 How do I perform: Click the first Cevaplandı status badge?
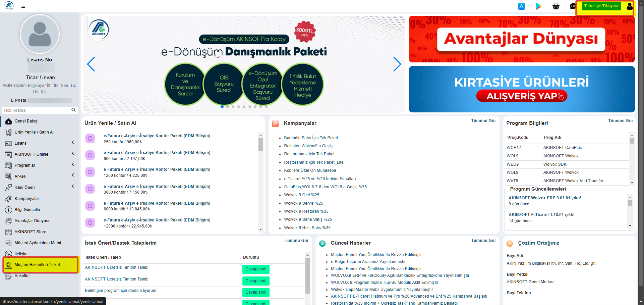click(x=256, y=269)
